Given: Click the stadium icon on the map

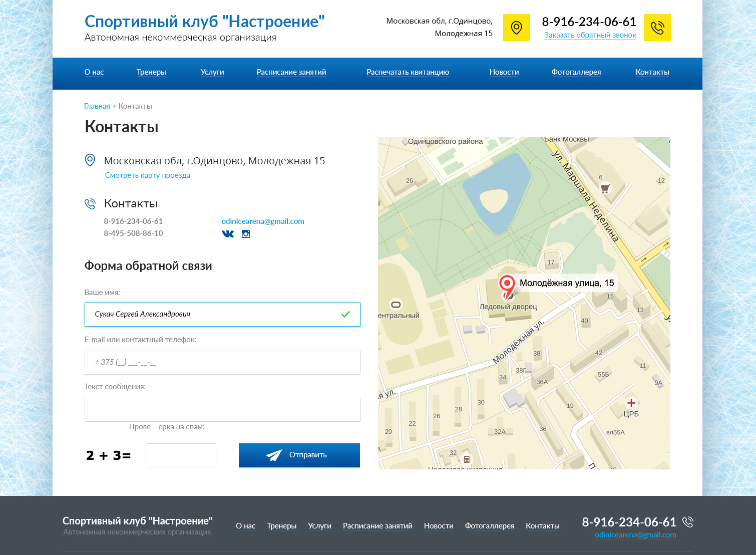Looking at the screenshot, I should click(x=396, y=305).
